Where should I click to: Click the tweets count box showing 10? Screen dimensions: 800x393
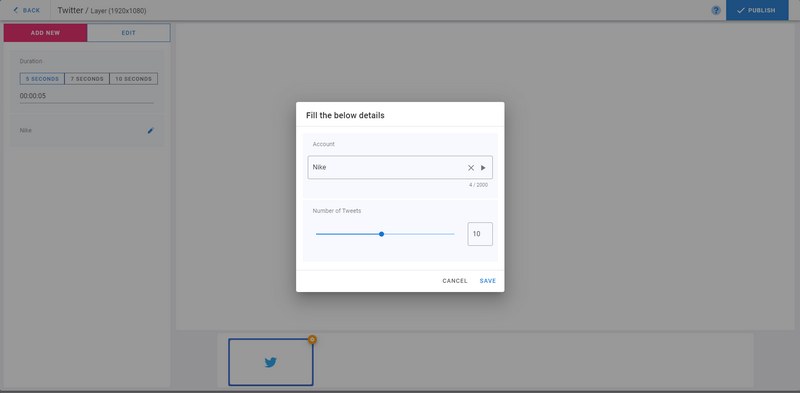point(480,234)
